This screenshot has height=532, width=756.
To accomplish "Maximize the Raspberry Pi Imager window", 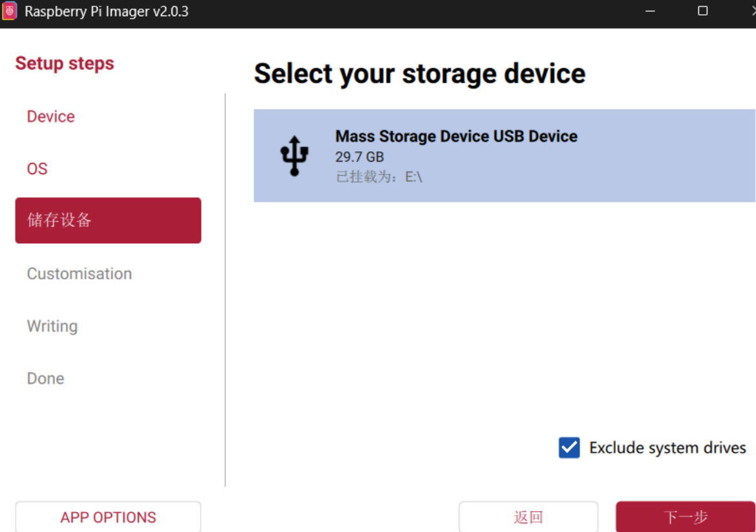I will point(702,10).
